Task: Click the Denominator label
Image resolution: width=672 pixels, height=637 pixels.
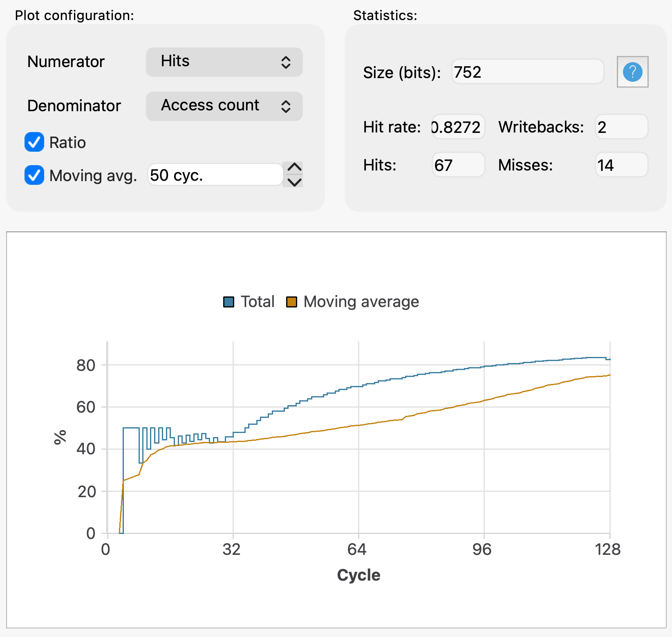Action: (x=74, y=106)
